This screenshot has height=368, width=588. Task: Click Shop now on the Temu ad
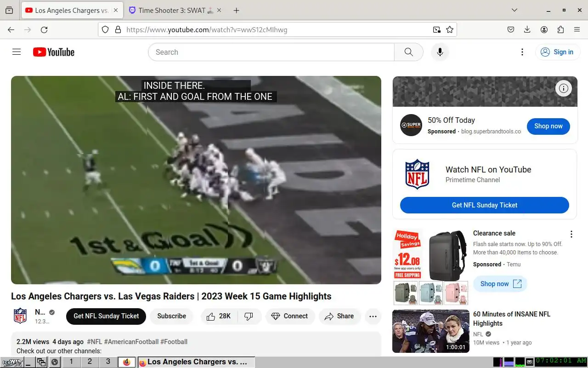tap(500, 284)
